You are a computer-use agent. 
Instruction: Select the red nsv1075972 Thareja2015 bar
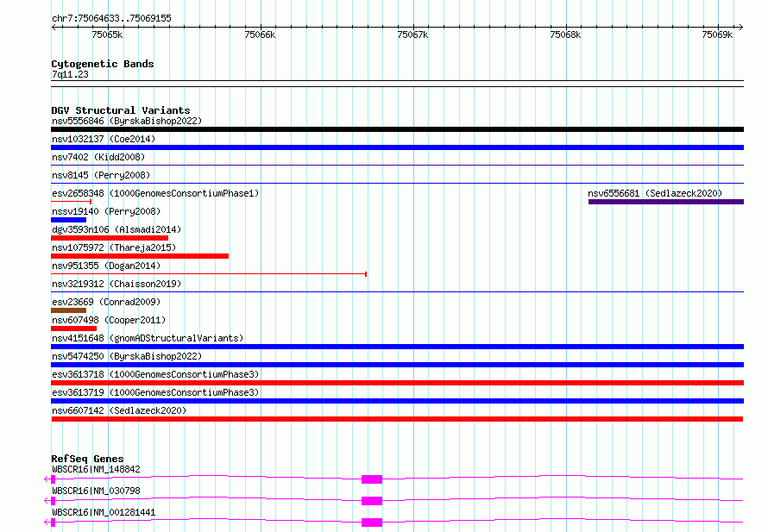[x=140, y=256]
